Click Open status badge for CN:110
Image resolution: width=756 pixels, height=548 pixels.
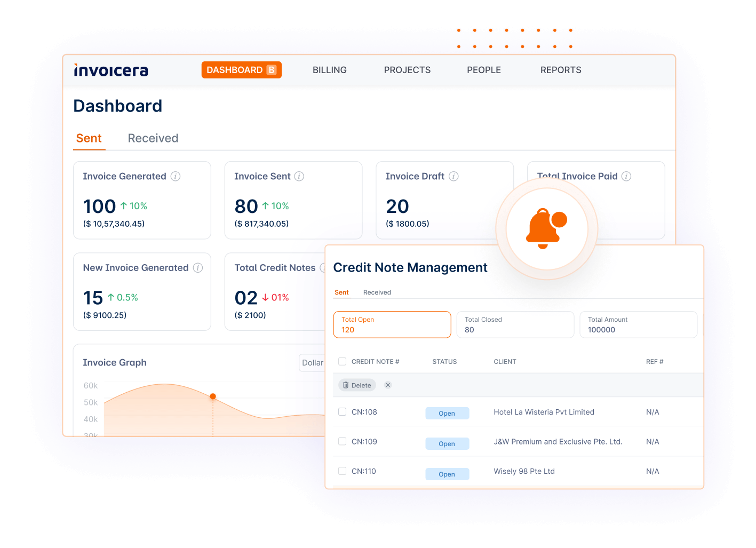click(447, 474)
